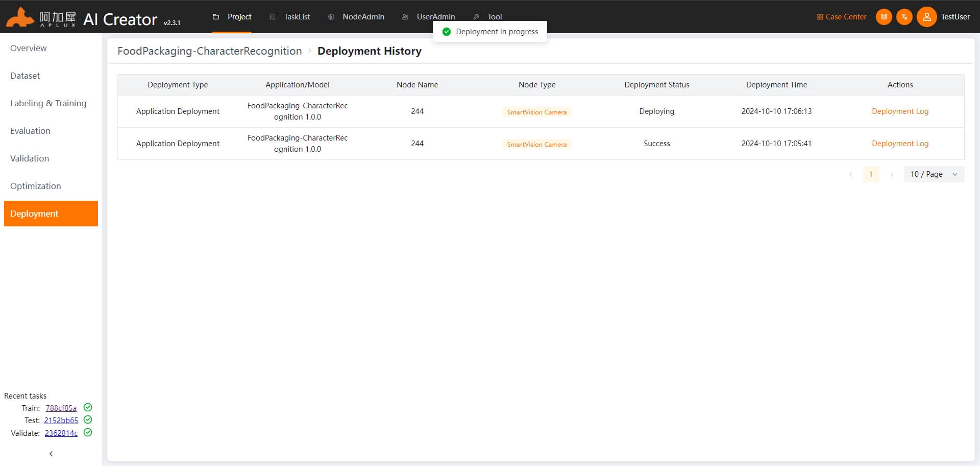Click SmartVision Camera tag in Success row

click(x=536, y=144)
